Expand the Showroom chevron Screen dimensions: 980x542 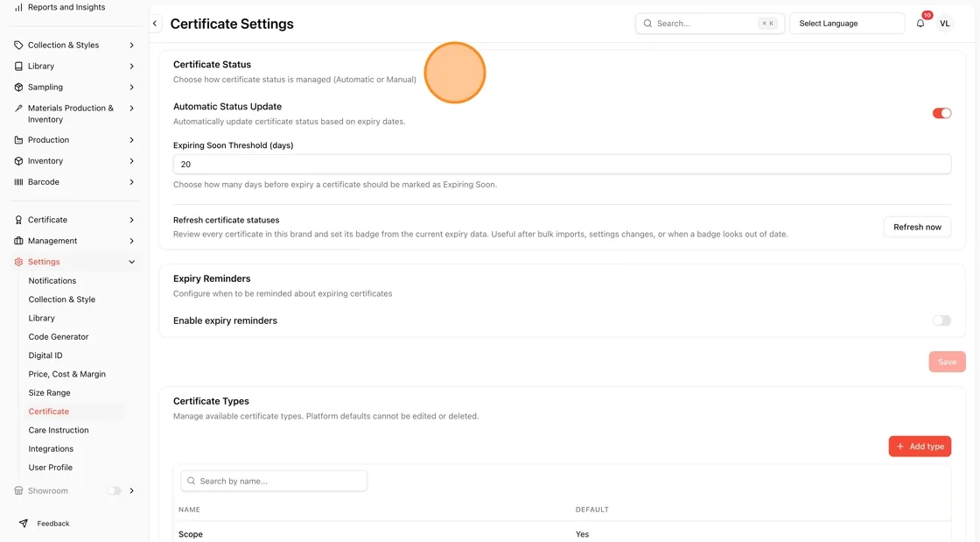132,490
